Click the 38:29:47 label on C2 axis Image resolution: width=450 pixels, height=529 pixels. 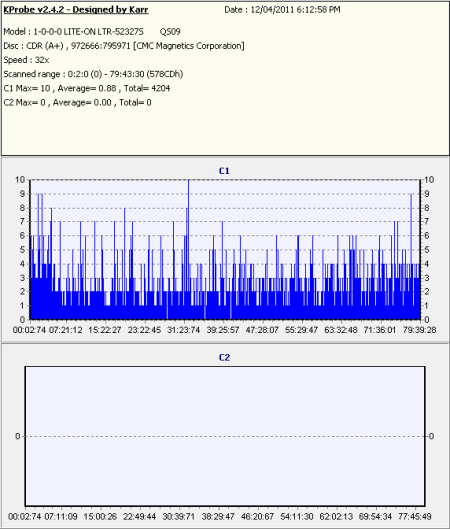coord(218,517)
